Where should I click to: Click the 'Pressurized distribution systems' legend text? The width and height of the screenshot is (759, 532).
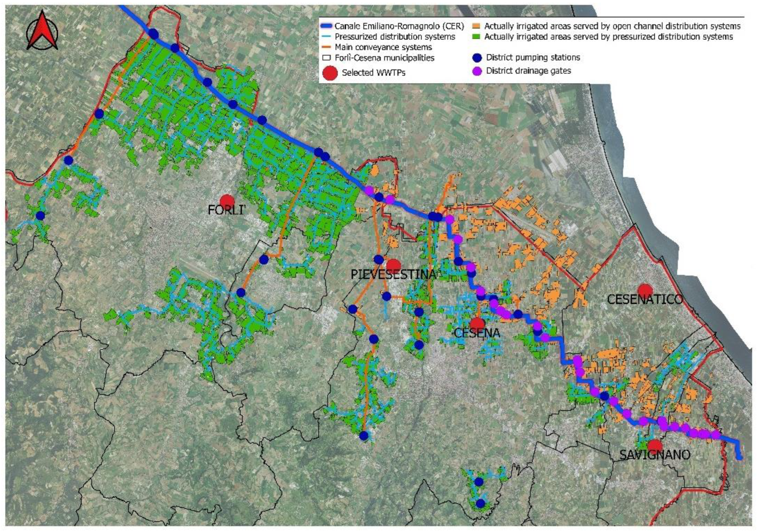[395, 37]
